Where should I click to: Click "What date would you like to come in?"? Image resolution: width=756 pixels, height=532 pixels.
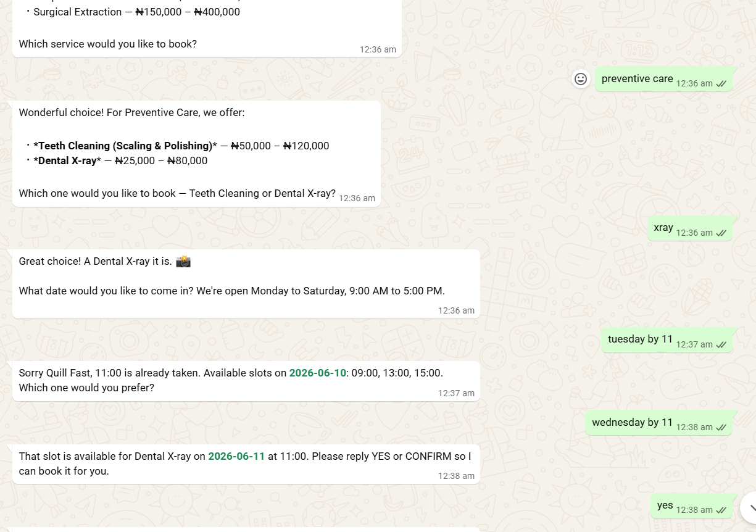106,291
